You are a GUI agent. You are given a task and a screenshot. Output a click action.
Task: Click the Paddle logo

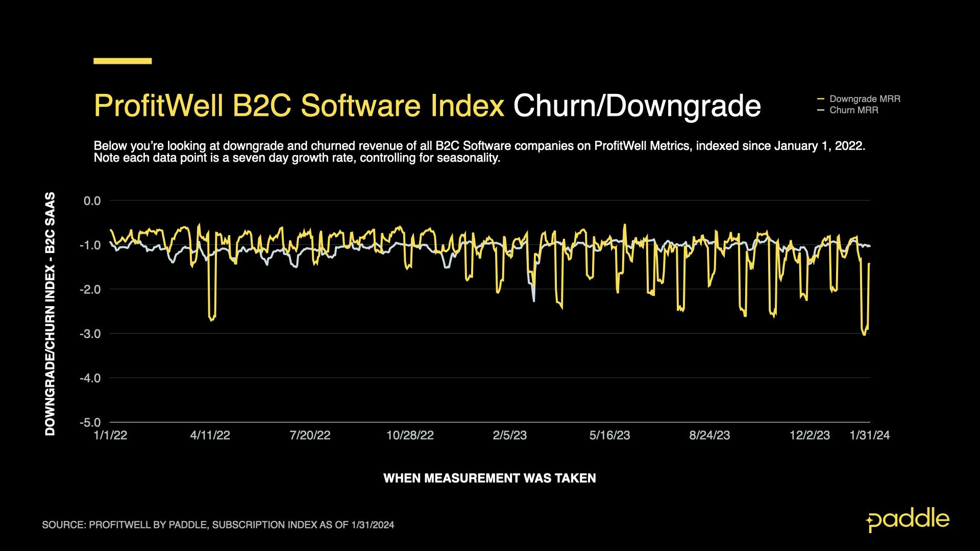click(908, 520)
